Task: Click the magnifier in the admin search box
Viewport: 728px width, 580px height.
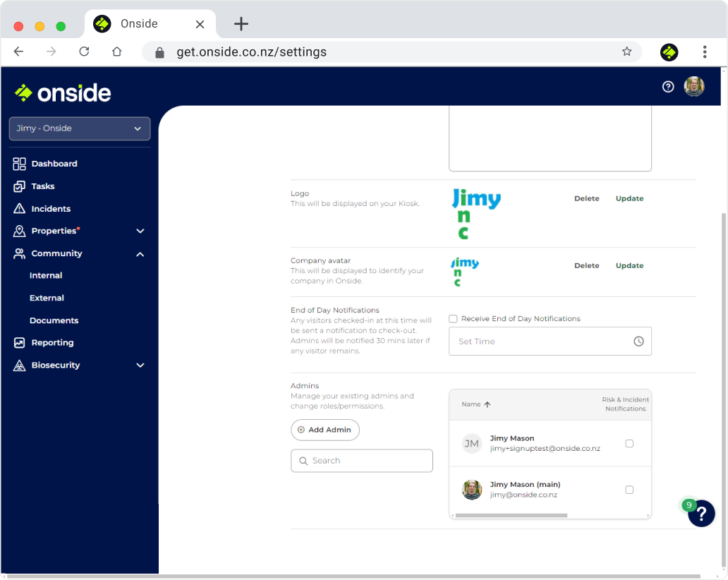Action: (303, 460)
